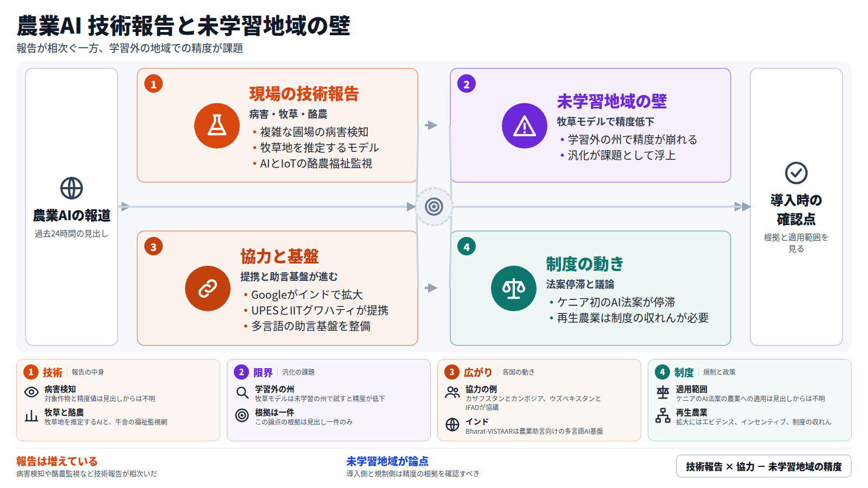Screen dimensions: 868x488
Task: Click the globe icon beside インド
Action: pos(452,425)
